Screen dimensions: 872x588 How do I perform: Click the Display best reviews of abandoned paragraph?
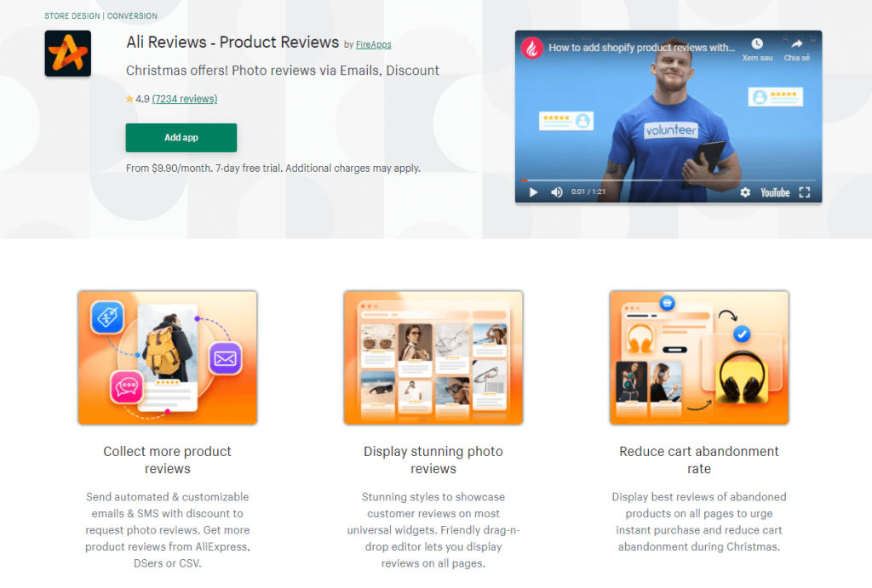tap(699, 522)
